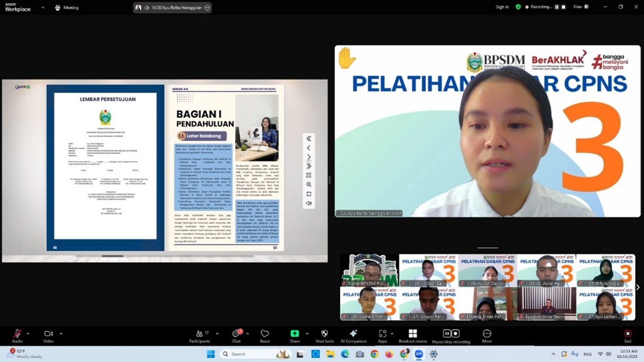
Task: Open the View layout menu
Action: pyautogui.click(x=581, y=7)
